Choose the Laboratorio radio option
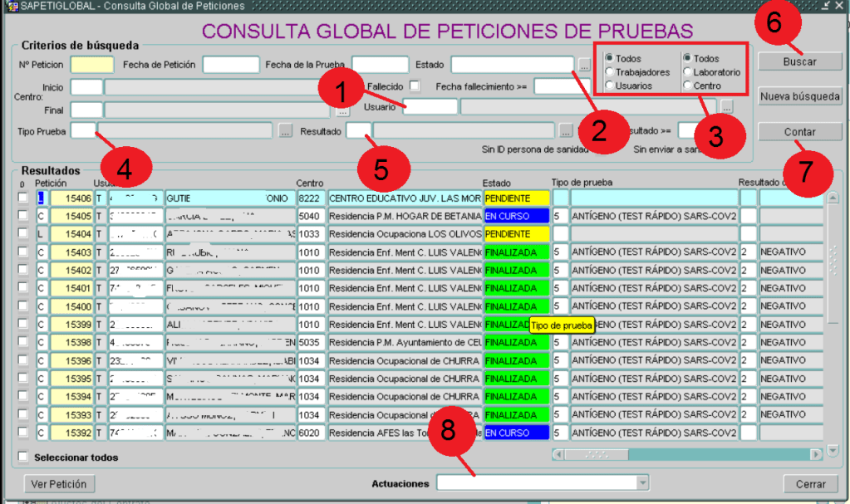850x504 pixels. (x=687, y=72)
